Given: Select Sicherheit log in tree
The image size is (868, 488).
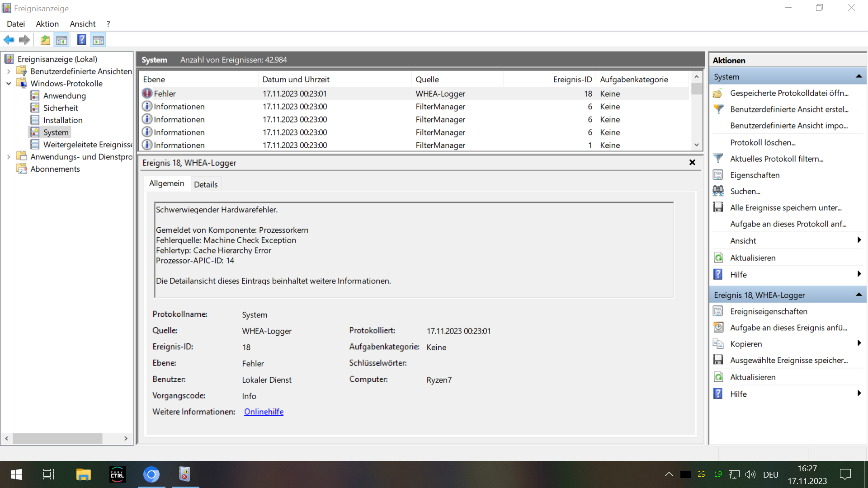Looking at the screenshot, I should click(x=61, y=108).
